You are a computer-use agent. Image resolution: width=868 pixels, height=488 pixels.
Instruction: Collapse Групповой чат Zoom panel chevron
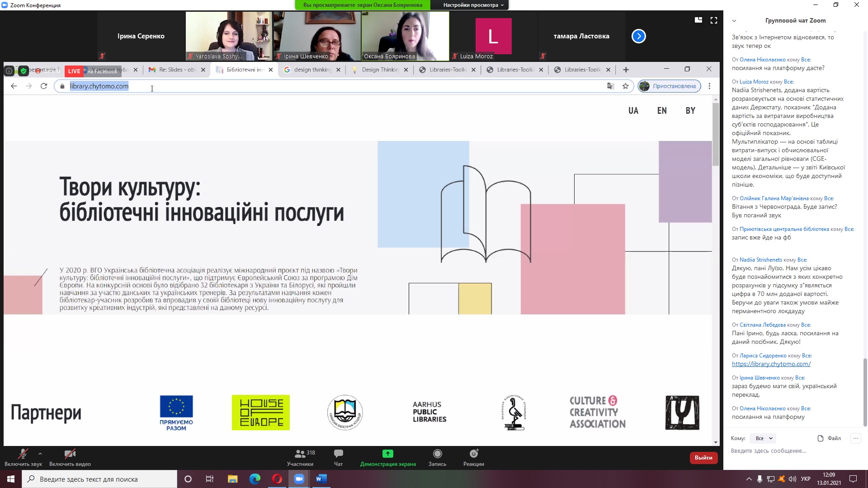pos(734,21)
